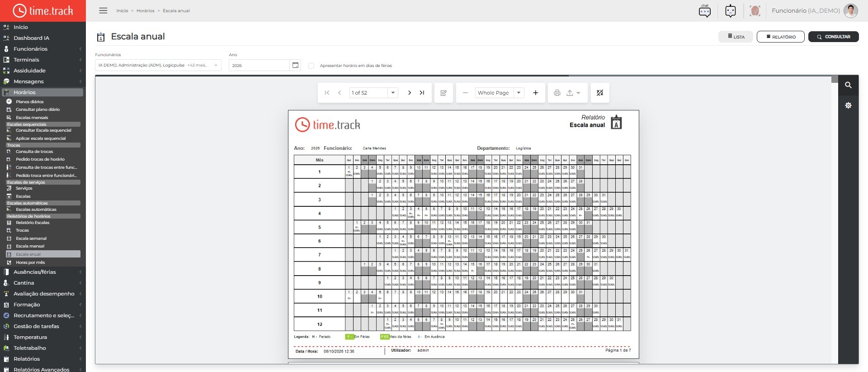Click the fingerprint scan icon

pyautogui.click(x=755, y=11)
